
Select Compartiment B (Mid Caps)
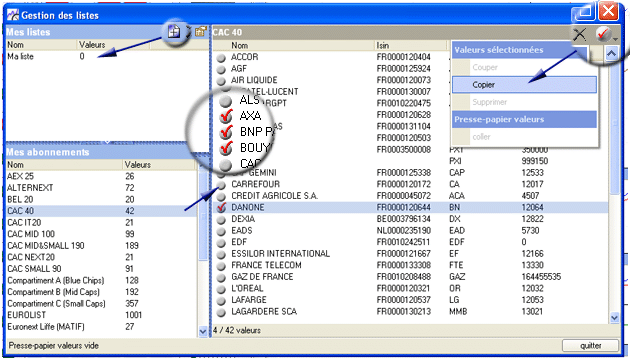tap(101, 292)
